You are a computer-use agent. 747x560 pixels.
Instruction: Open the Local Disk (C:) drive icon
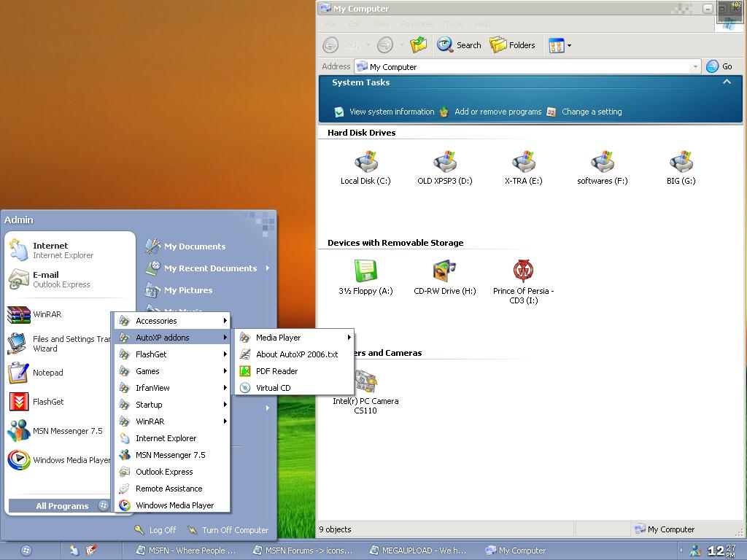(x=366, y=162)
